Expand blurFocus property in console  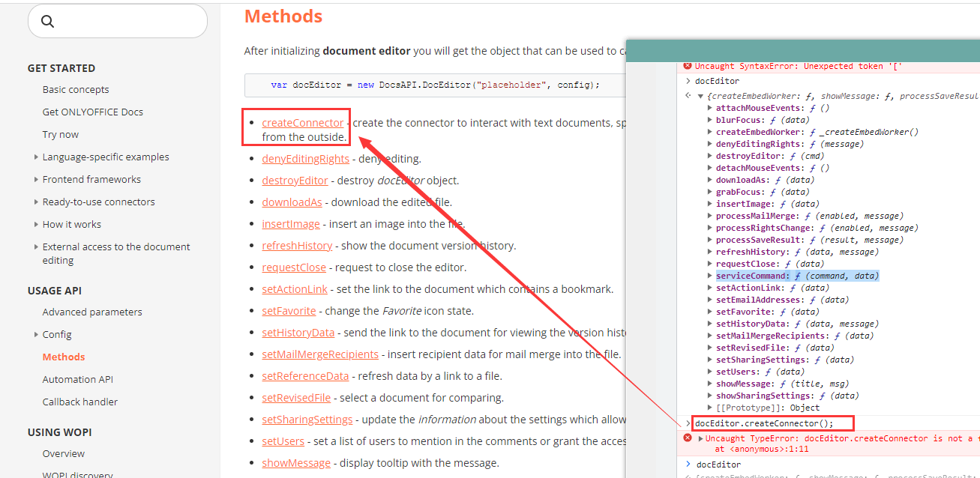[x=710, y=120]
